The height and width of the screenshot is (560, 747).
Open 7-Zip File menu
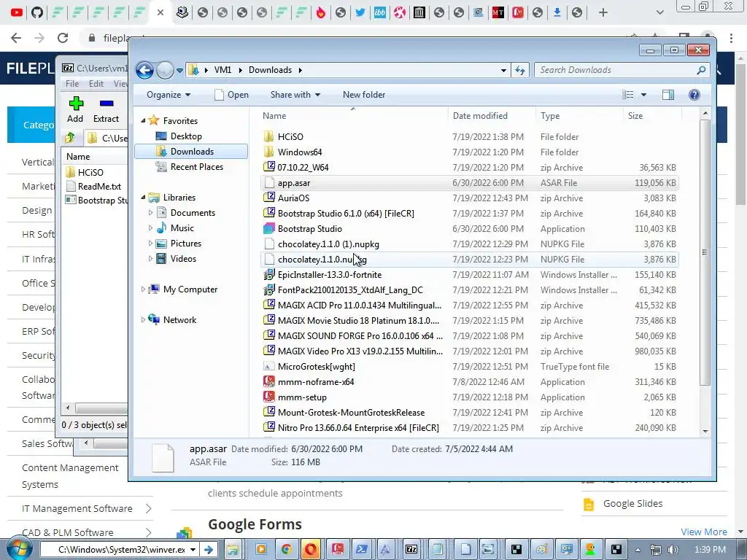72,84
